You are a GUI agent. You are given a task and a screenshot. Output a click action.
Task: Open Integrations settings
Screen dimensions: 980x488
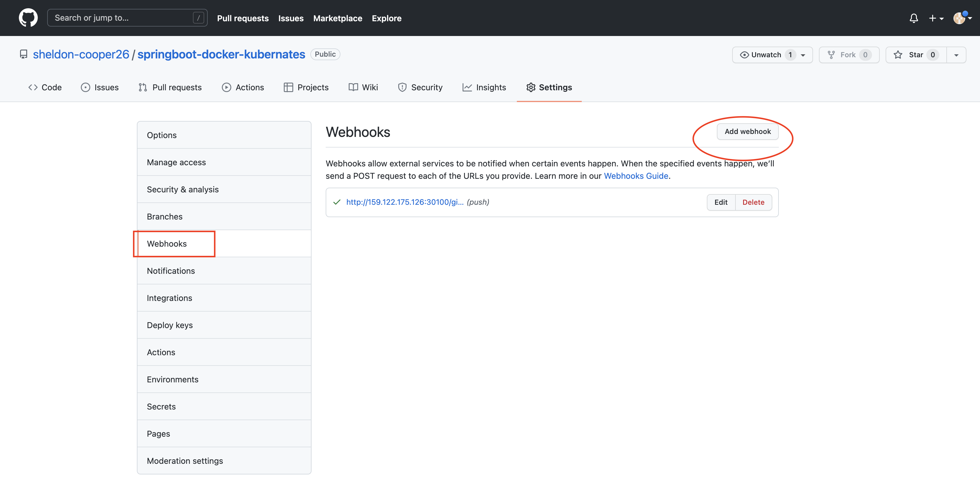[224, 298]
